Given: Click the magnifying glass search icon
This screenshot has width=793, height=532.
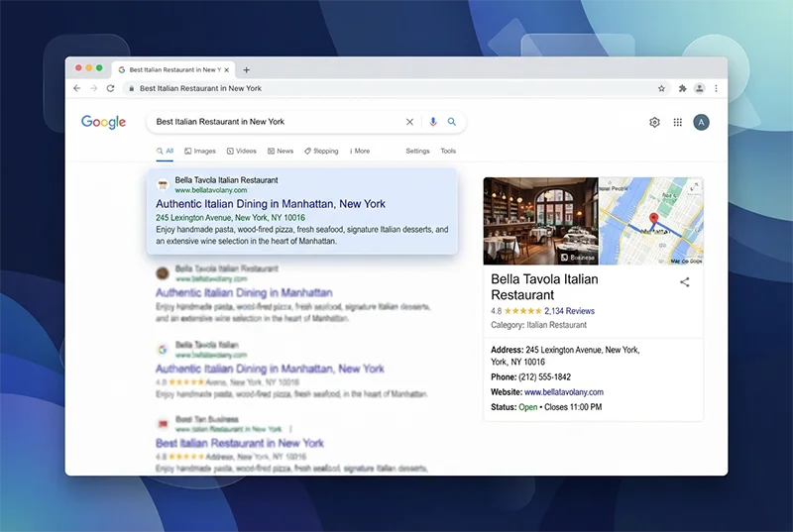Looking at the screenshot, I should [x=452, y=122].
